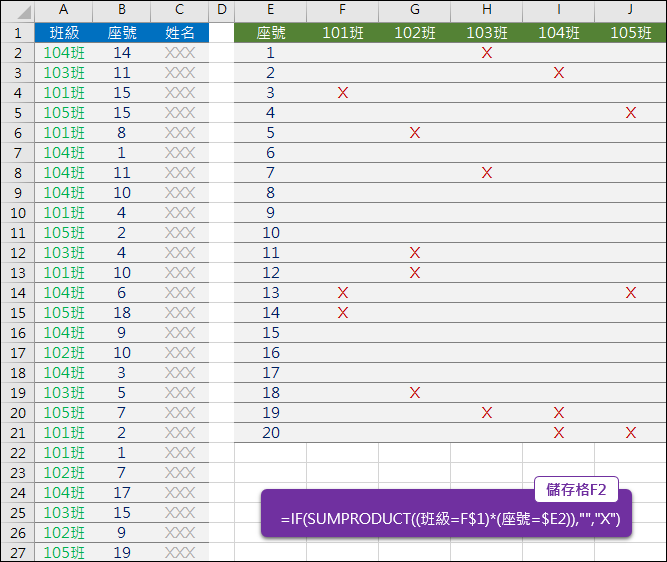Image resolution: width=667 pixels, height=562 pixels.
Task: Select cell E2 seat number 1
Action: (x=271, y=53)
